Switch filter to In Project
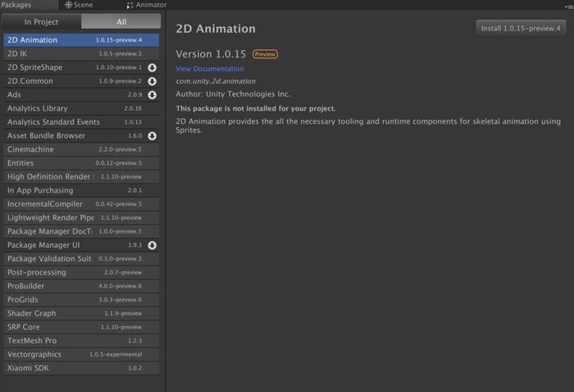 pyautogui.click(x=40, y=21)
